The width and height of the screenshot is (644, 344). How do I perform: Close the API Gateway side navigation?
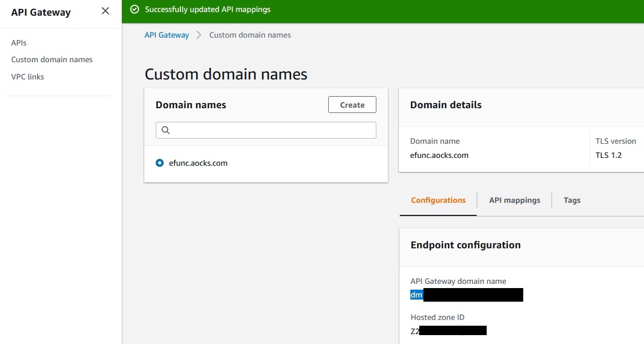pos(105,11)
